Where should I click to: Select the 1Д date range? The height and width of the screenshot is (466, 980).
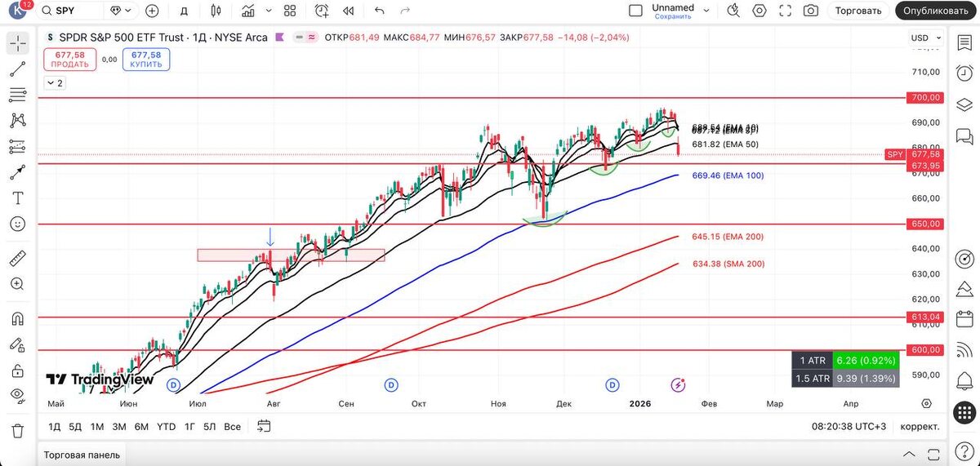tap(55, 426)
